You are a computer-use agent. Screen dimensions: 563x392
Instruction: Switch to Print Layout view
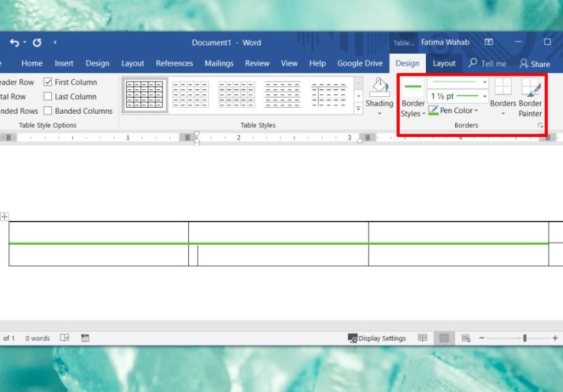[444, 338]
